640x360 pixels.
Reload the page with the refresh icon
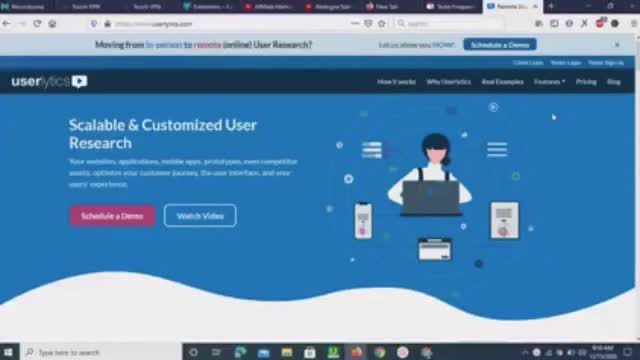37,24
